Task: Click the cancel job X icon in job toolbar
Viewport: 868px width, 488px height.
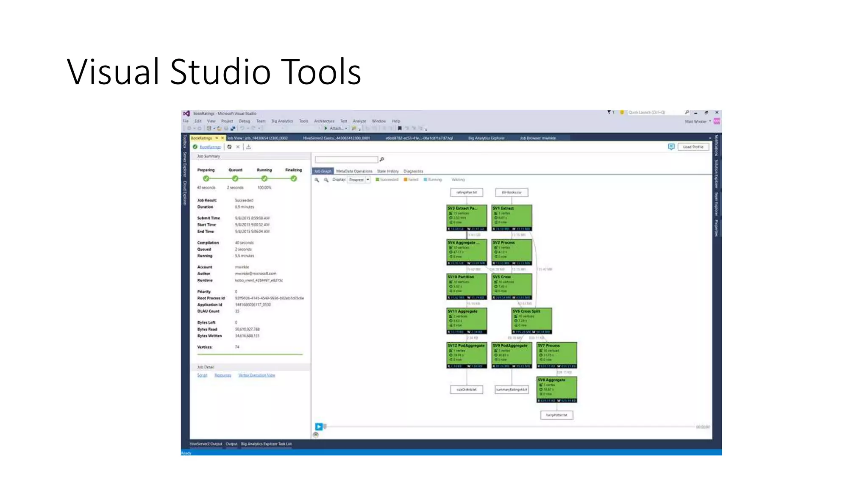Action: point(238,147)
